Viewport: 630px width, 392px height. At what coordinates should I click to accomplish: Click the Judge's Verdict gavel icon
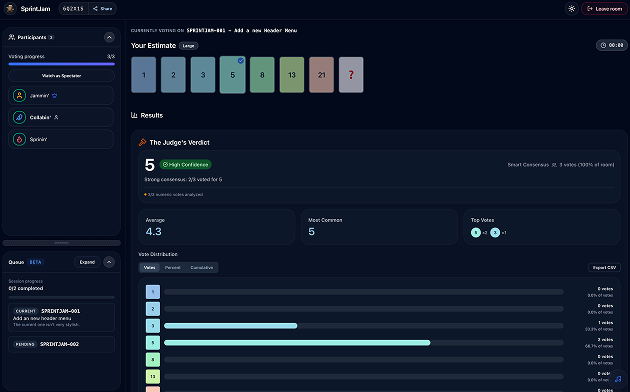[x=142, y=142]
